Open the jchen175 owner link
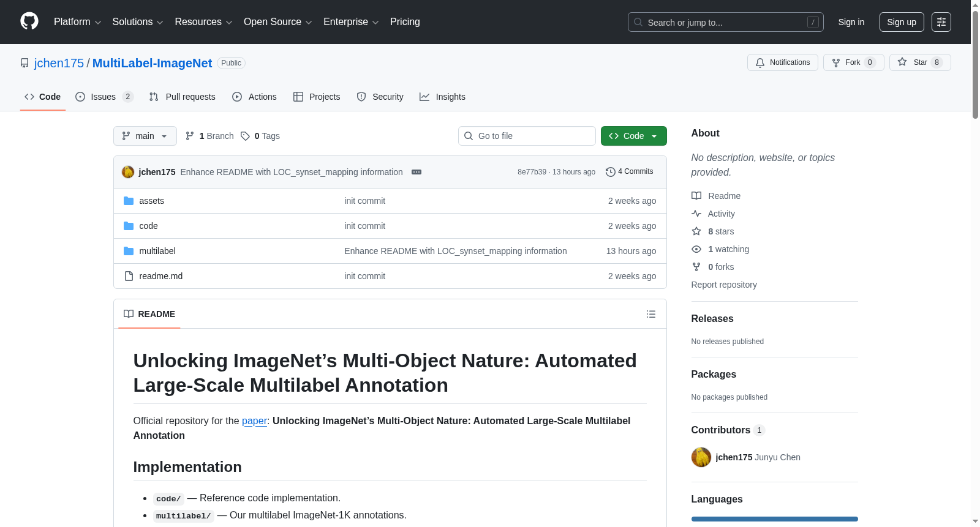Image resolution: width=980 pixels, height=527 pixels. [59, 63]
